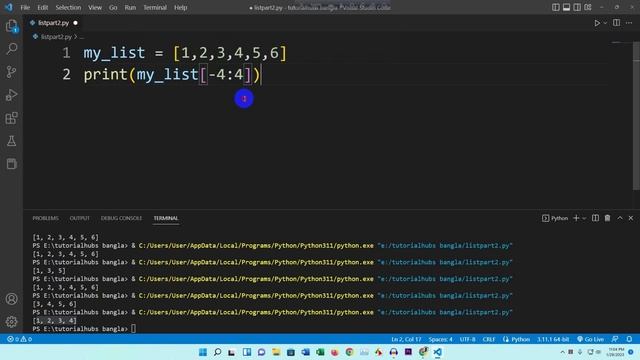Select the Python terminal profile label
Screen dimensions: 640x360
coord(555,218)
